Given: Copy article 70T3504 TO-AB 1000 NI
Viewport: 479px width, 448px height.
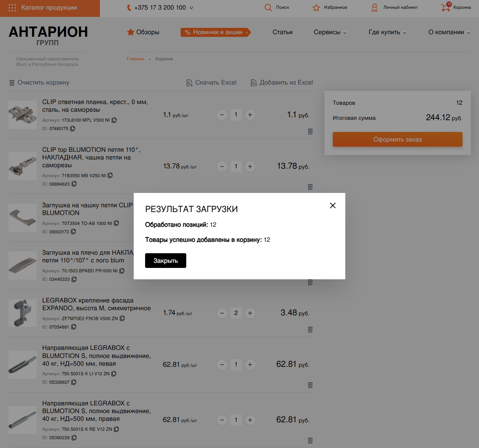Looking at the screenshot, I should pos(116,223).
